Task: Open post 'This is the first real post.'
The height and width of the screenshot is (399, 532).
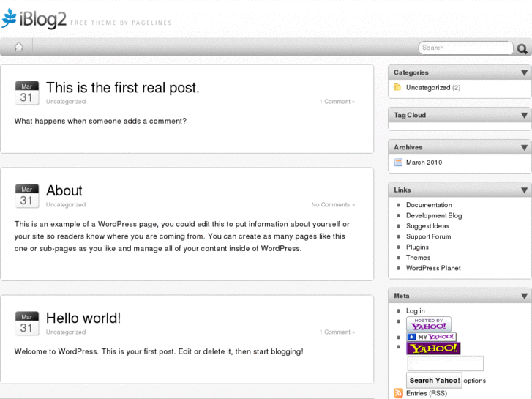Action: tap(122, 88)
